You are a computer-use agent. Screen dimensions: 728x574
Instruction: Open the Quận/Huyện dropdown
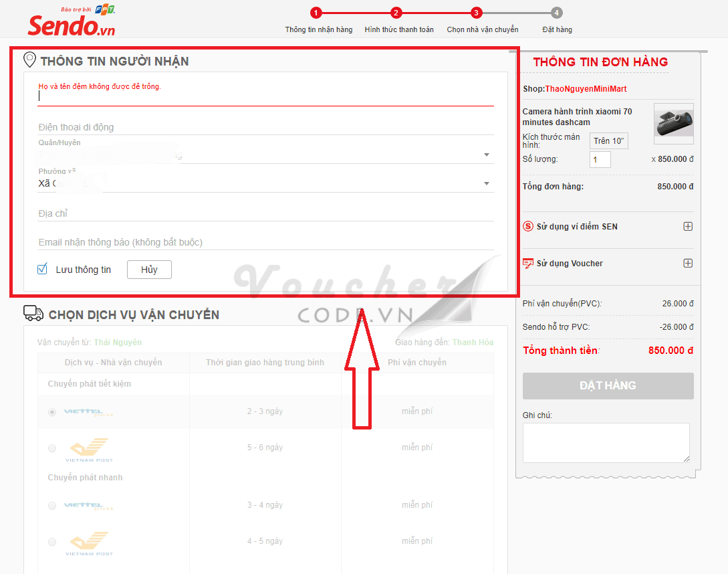pos(486,155)
